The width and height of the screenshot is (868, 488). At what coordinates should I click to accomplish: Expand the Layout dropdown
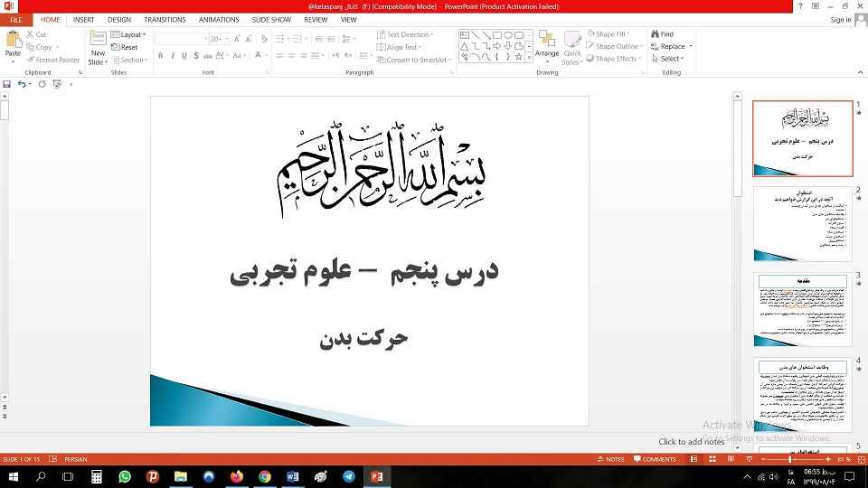(x=131, y=34)
